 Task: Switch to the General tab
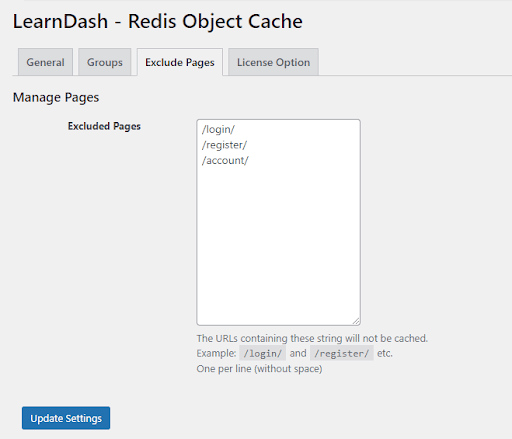[x=45, y=62]
